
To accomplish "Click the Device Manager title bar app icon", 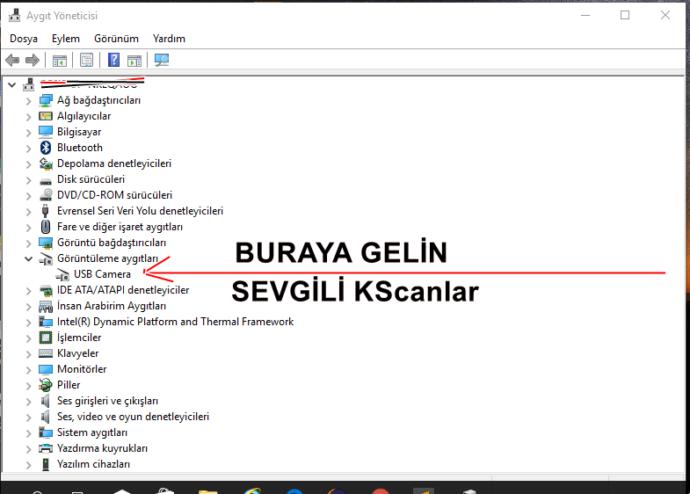I will [15, 15].
